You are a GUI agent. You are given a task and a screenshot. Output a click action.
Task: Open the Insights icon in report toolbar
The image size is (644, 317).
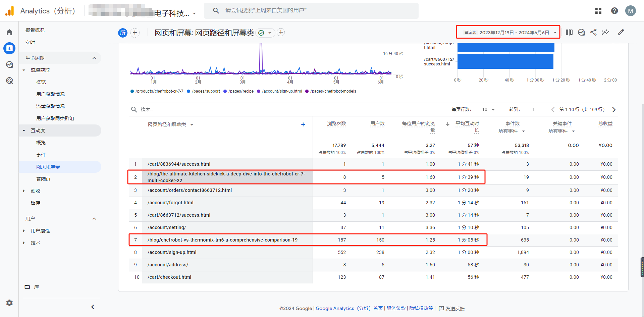click(x=581, y=32)
